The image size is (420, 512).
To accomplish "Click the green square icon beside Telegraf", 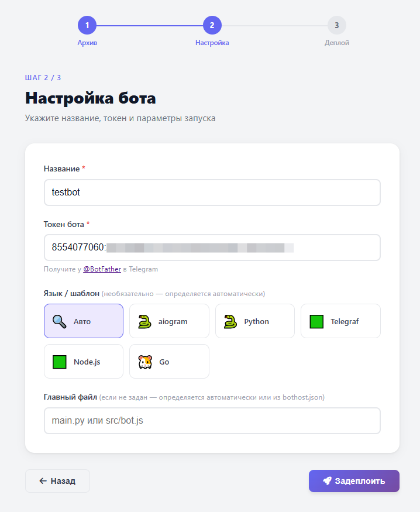I will 316,321.
